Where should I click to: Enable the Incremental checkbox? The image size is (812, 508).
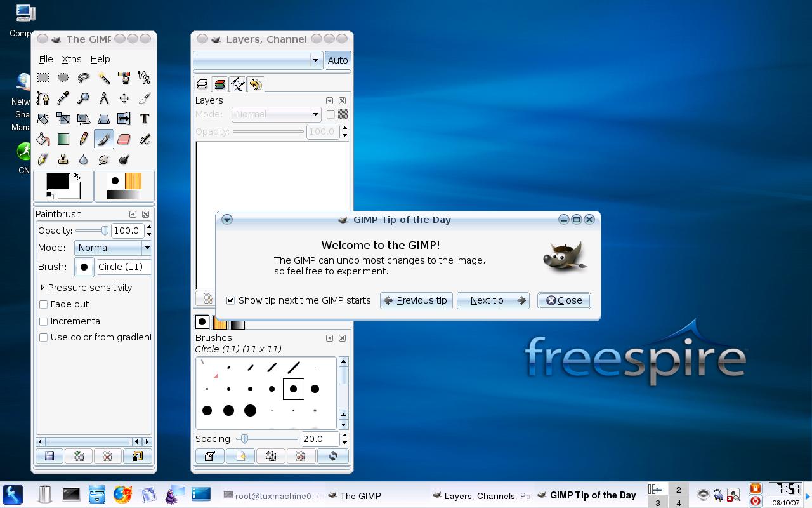[x=44, y=321]
